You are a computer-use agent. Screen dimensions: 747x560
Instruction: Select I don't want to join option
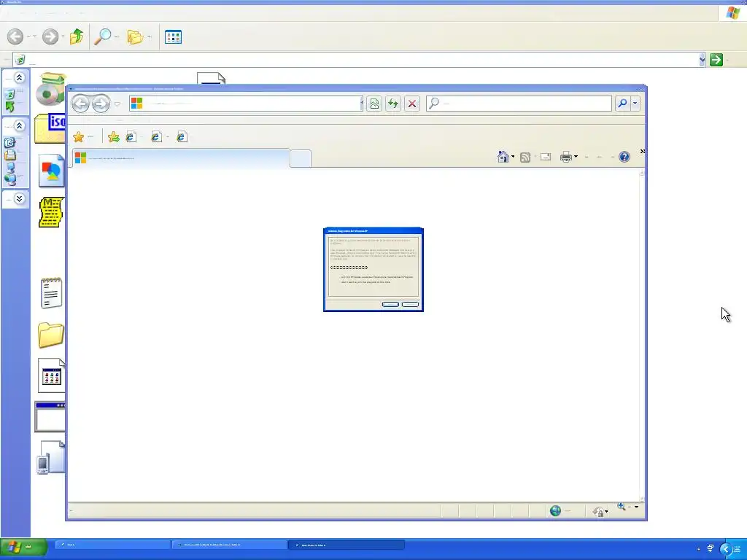point(365,282)
